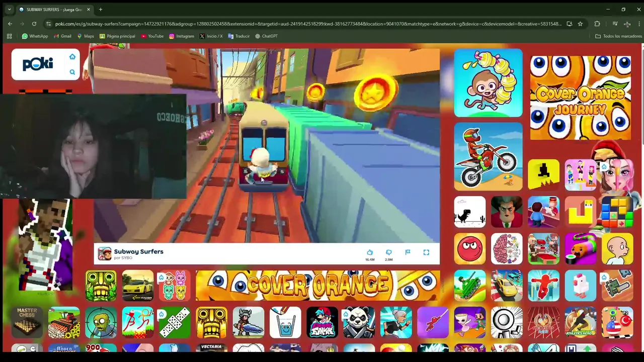The height and width of the screenshot is (362, 644).
Task: Select the SUBWAY SURFERS browser tab
Action: click(x=54, y=10)
